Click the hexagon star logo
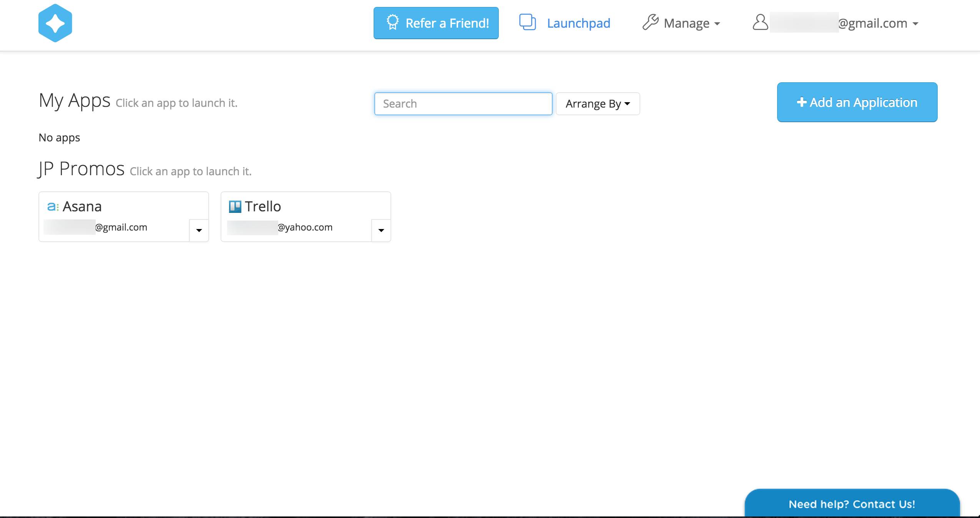This screenshot has width=980, height=518. pos(55,23)
